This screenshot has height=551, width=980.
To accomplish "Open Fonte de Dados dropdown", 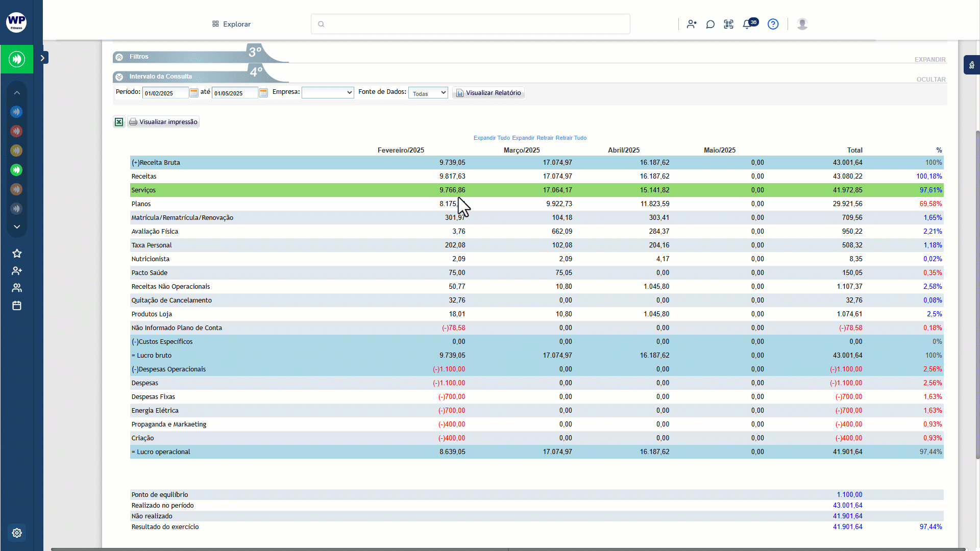I will tap(428, 93).
